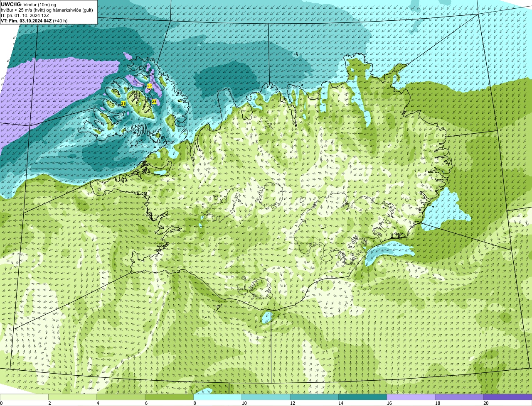Click the 8–10 m/s light cyan scale segment
The image size is (532, 406).
217,397
